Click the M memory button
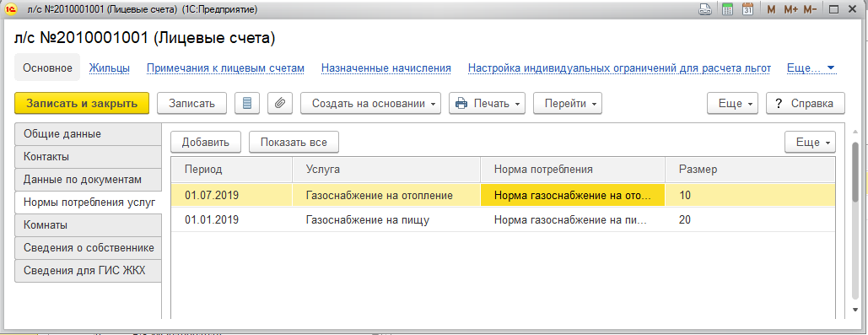 [x=771, y=9]
